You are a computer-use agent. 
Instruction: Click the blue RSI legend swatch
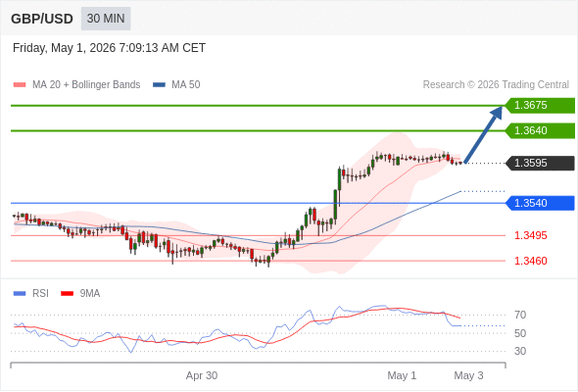(20, 294)
